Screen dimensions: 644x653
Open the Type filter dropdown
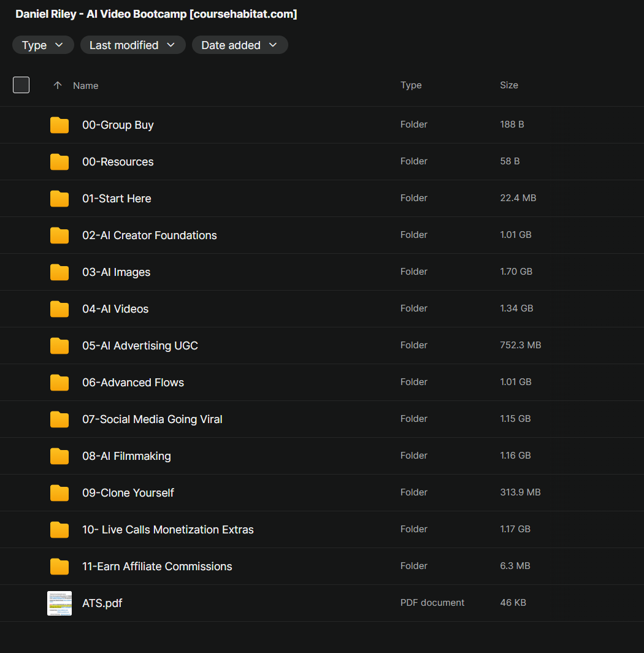tap(43, 45)
